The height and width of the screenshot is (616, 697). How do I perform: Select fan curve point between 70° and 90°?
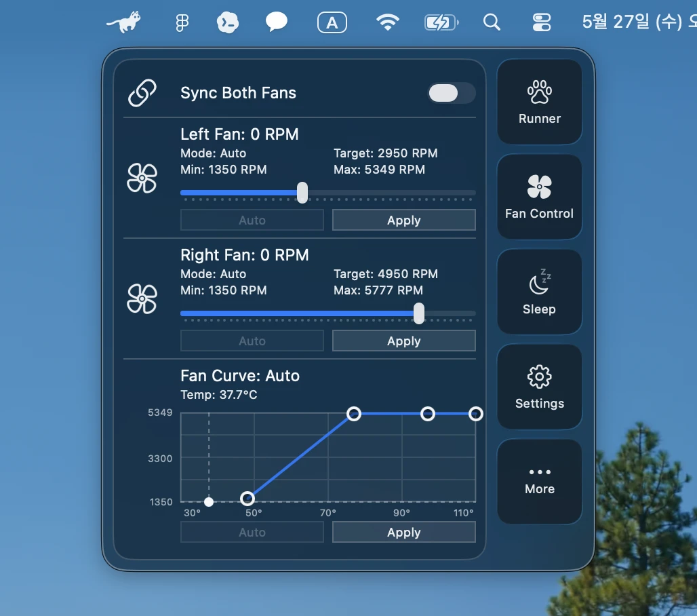pos(354,414)
